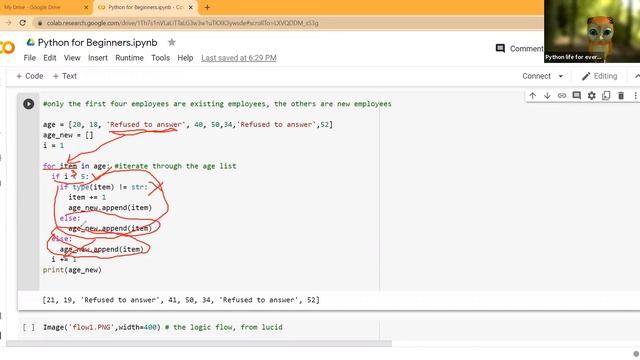Image resolution: width=640 pixels, height=360 pixels.
Task: Click the comment about existing employees
Action: pos(217,104)
